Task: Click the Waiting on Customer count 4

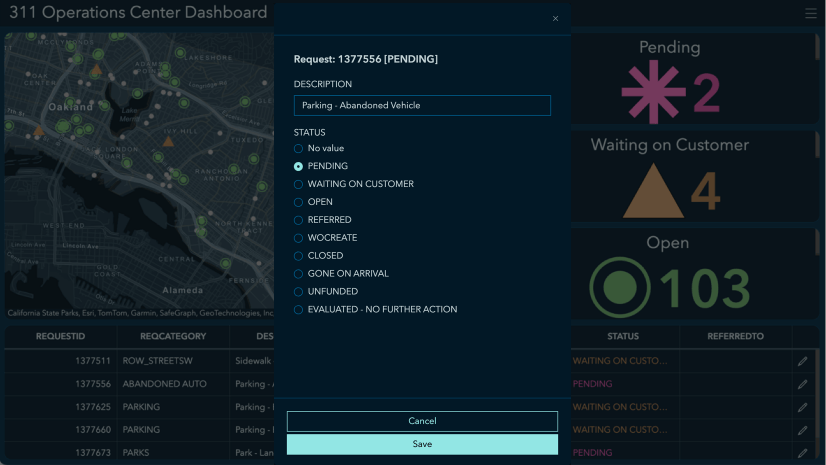Action: (x=705, y=191)
